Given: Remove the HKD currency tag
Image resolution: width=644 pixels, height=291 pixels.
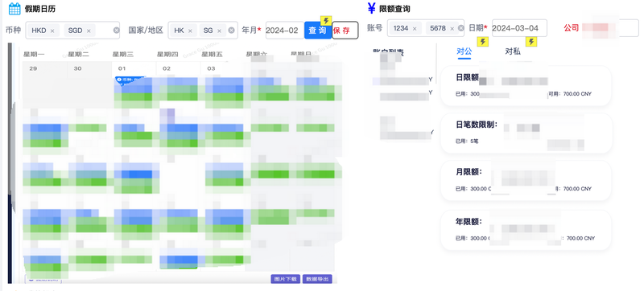Looking at the screenshot, I should point(52,31).
